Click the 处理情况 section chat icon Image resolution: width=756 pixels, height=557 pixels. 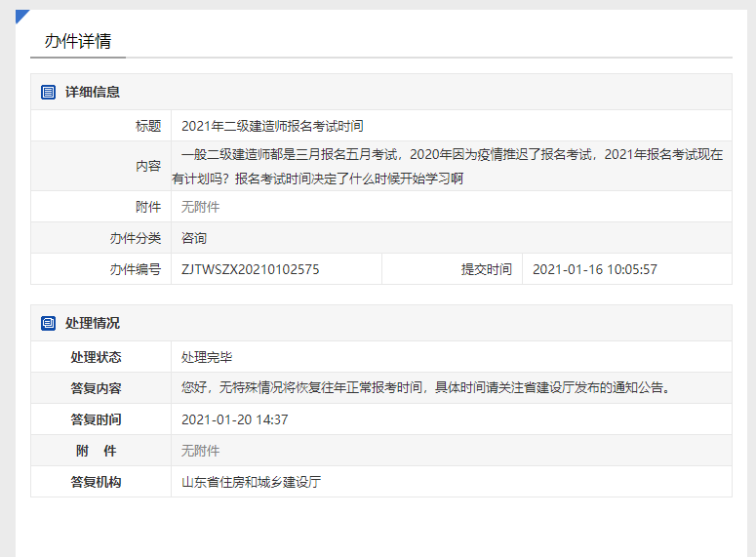(48, 323)
